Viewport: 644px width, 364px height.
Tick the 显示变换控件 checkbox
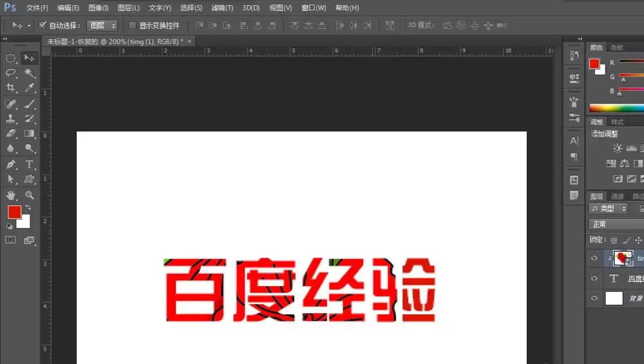coord(132,26)
